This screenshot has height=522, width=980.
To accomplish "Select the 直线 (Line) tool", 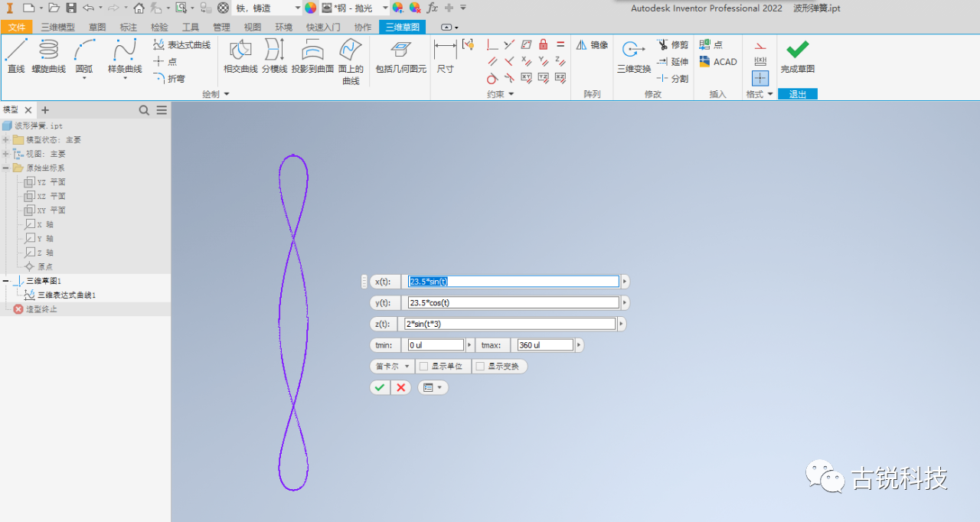I will click(16, 56).
